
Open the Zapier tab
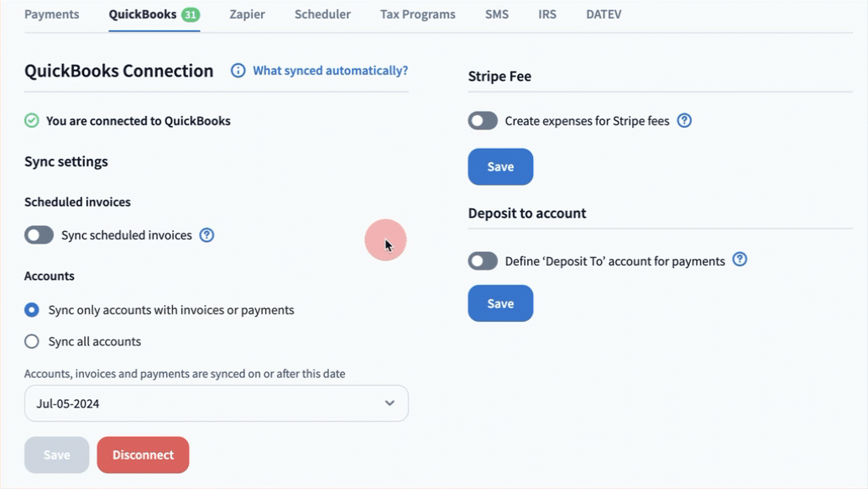coord(247,14)
